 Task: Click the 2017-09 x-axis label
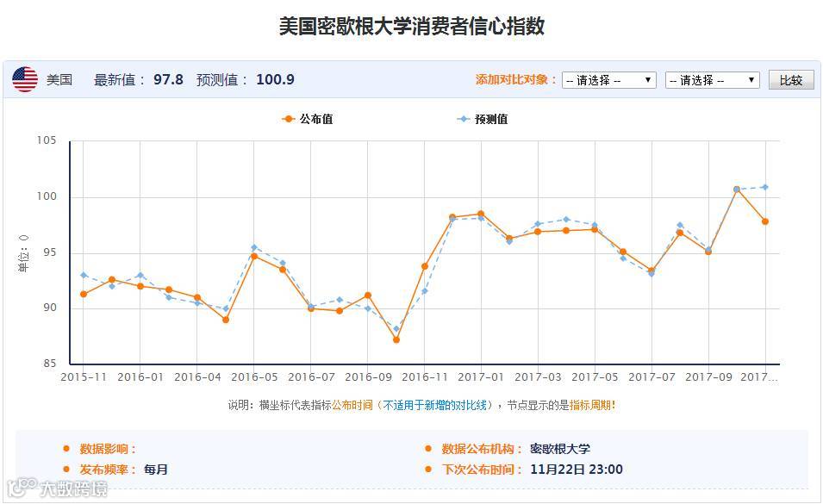(x=708, y=377)
